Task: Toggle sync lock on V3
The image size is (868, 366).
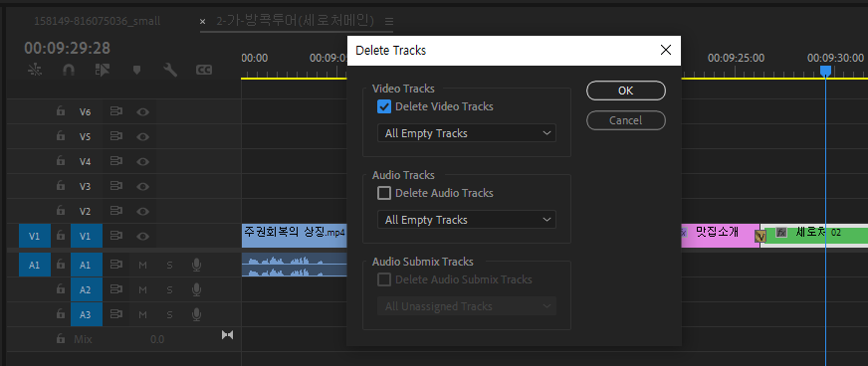Action: point(115,186)
